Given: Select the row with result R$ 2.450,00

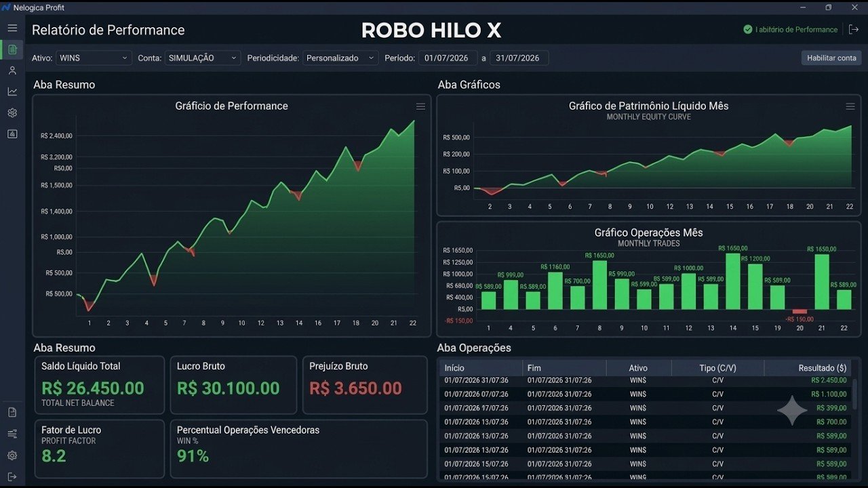Looking at the screenshot, I should click(x=646, y=380).
